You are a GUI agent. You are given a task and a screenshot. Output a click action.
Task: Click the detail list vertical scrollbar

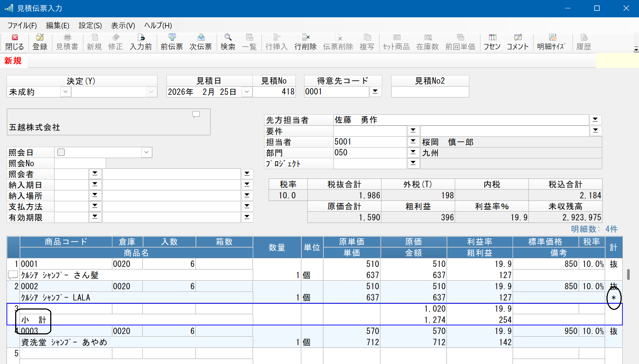tap(629, 275)
